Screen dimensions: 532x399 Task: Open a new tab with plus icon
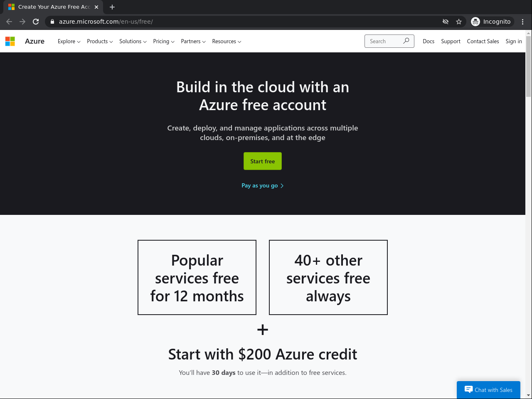click(x=112, y=7)
